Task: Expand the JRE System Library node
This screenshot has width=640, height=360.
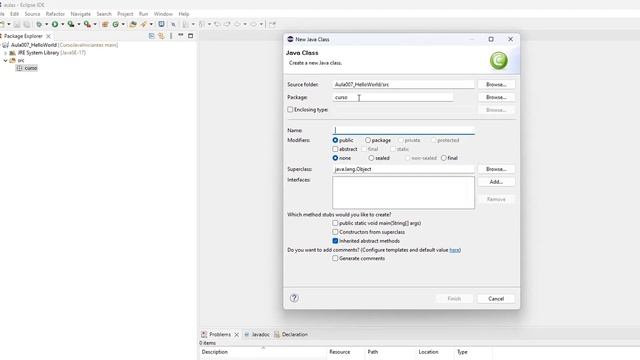Action: 5,53
